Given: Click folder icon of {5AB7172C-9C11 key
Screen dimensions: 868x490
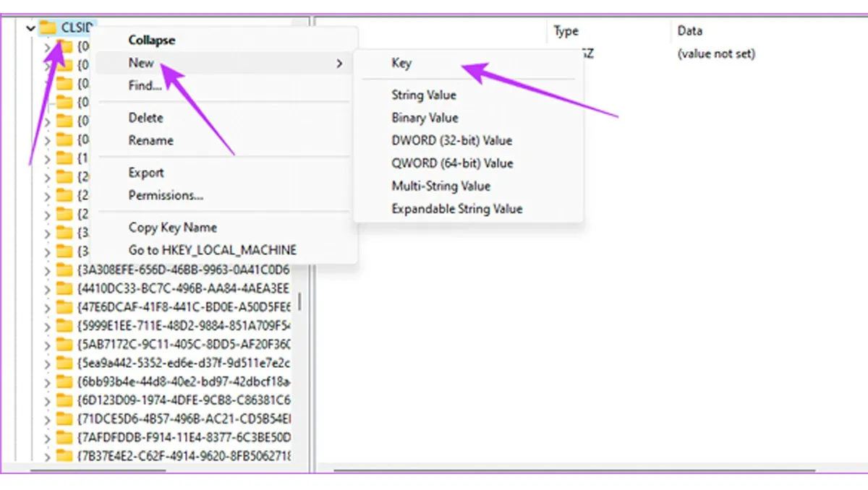Looking at the screenshot, I should [x=65, y=344].
